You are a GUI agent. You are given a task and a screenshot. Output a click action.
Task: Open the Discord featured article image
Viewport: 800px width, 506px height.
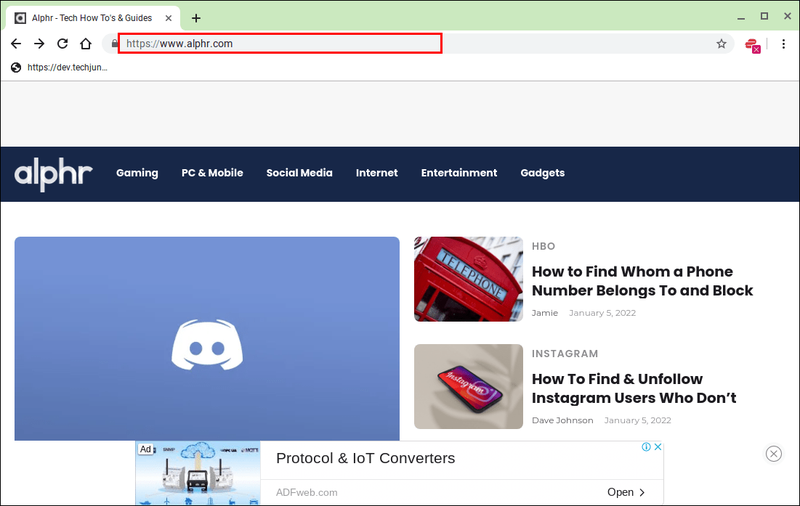point(207,338)
